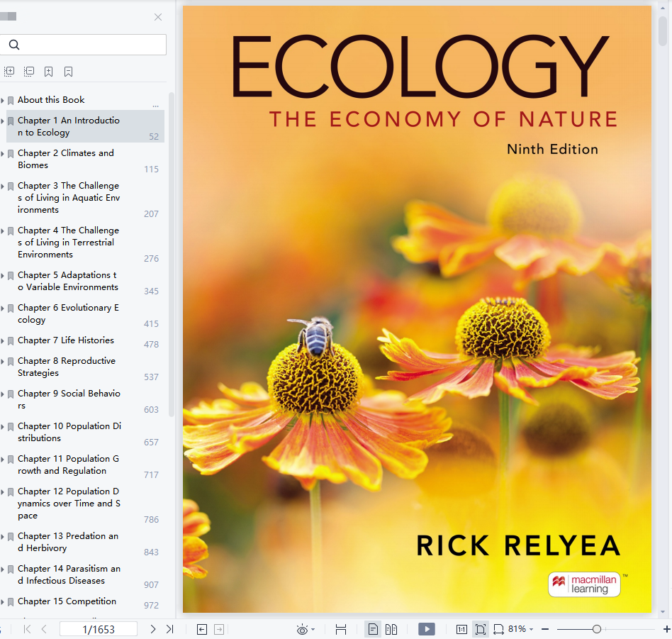The image size is (672, 639).
Task: Click the page number box showing 1/1653
Action: [x=99, y=629]
